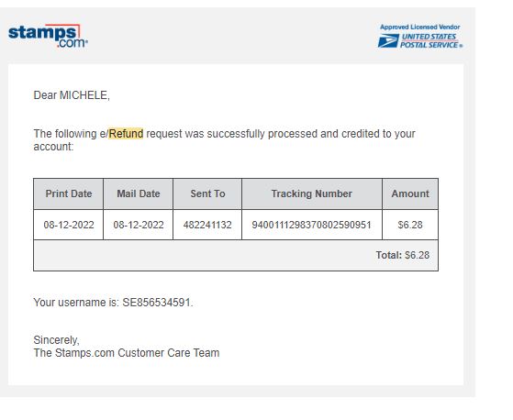Click the highlighted Refund word

pos(126,134)
